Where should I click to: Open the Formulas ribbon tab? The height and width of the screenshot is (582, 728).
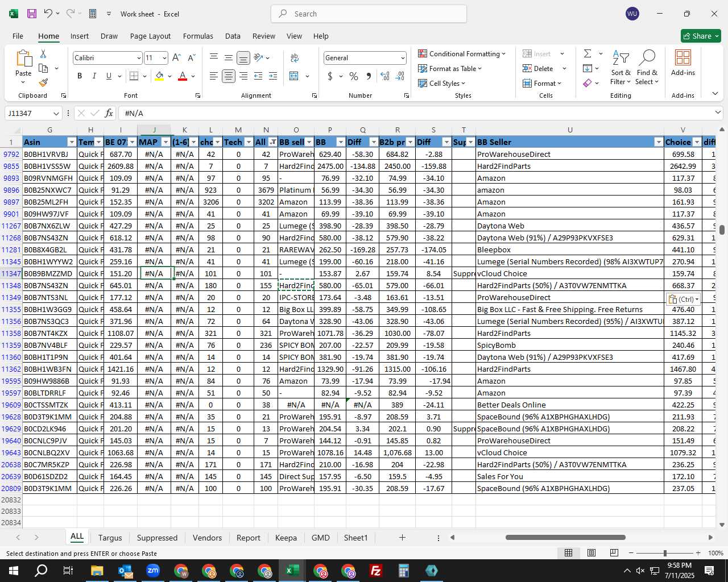tap(198, 36)
